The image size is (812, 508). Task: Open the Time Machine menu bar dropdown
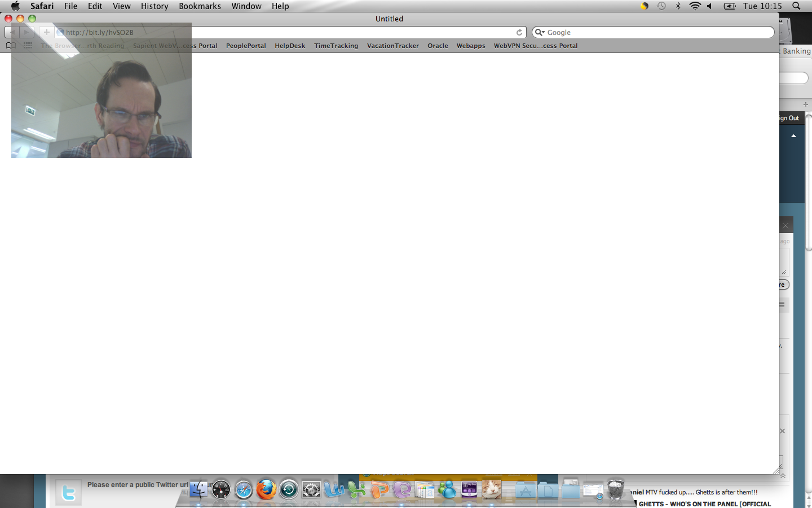[x=661, y=6]
